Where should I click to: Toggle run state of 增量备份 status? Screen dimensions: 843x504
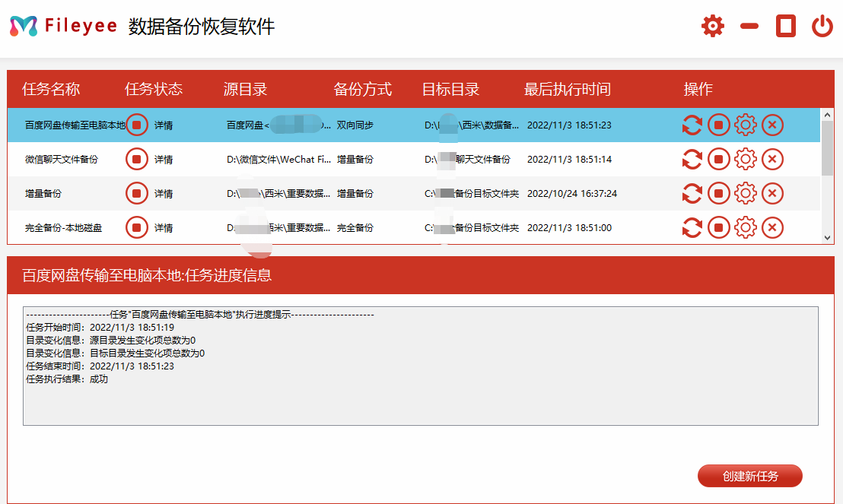(x=137, y=193)
